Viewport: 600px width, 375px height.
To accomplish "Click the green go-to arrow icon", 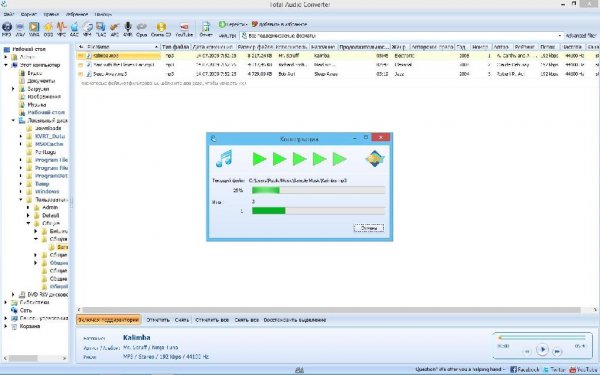I will point(222,24).
